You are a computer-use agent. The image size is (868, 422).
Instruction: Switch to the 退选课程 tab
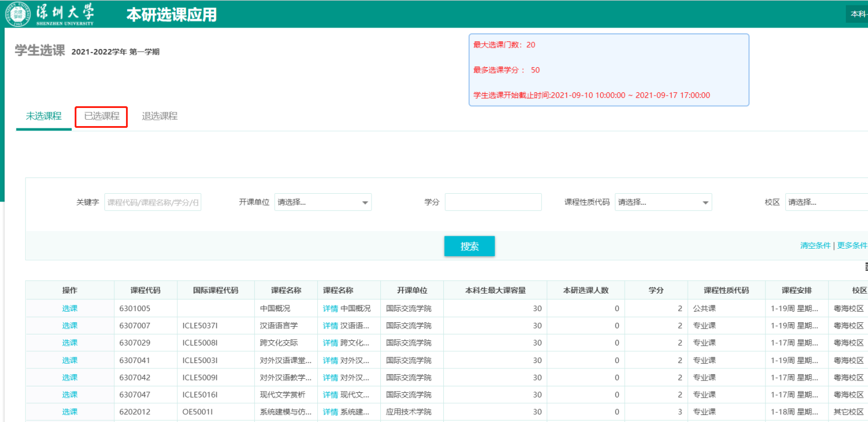tap(159, 116)
